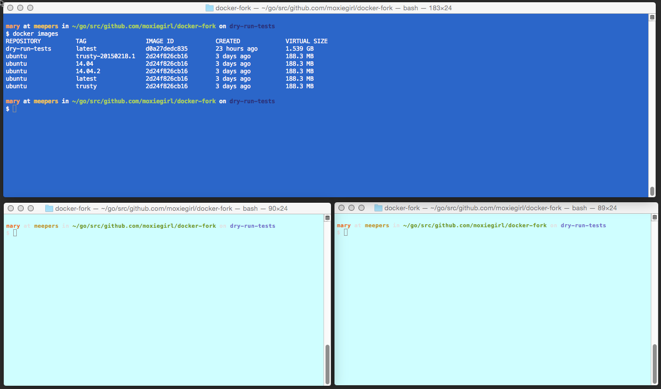Image resolution: width=661 pixels, height=389 pixels.
Task: Toggle split pane icon in bottom-right terminal
Action: pyautogui.click(x=654, y=217)
